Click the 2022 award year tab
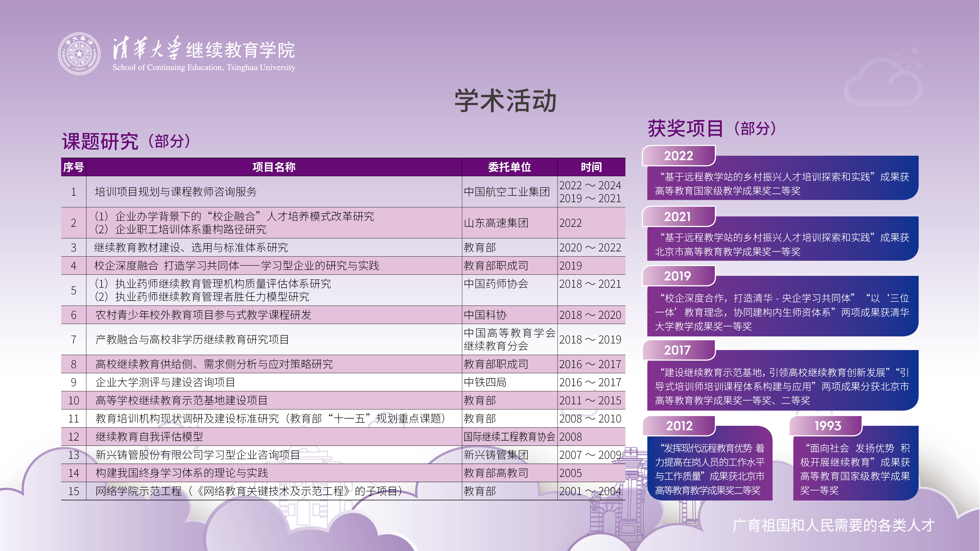 679,156
